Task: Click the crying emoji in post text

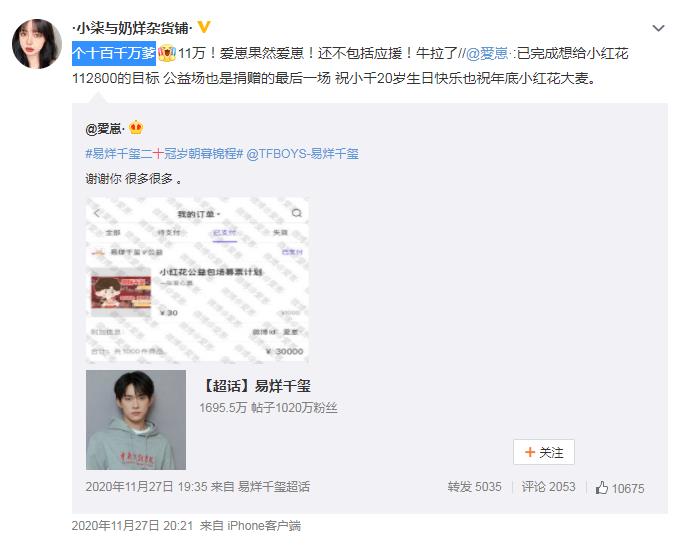Action: [x=166, y=53]
